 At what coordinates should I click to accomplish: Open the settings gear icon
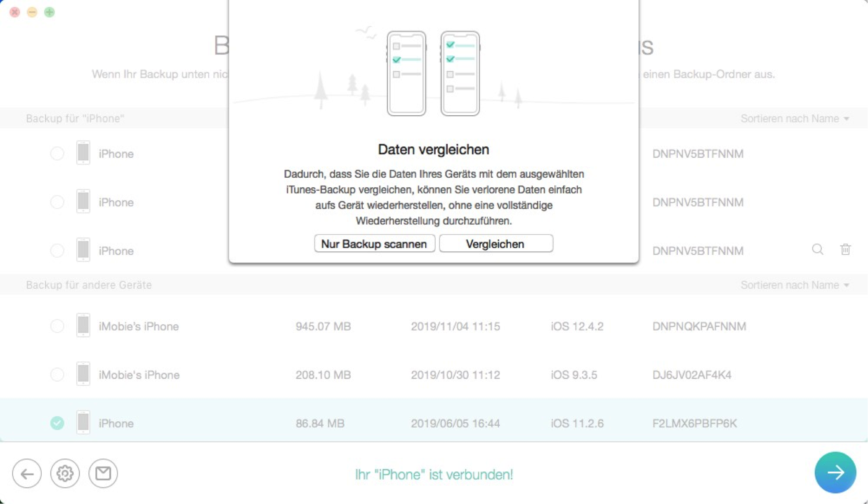[x=65, y=473]
